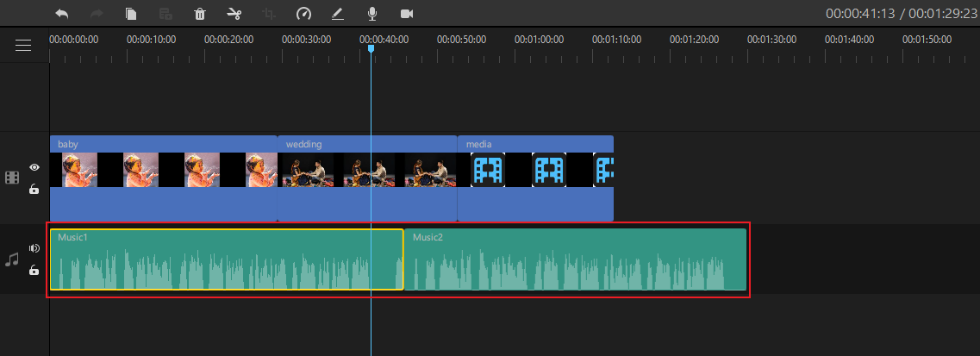Click the music note track icon
This screenshot has height=356, width=980.
pos(12,259)
